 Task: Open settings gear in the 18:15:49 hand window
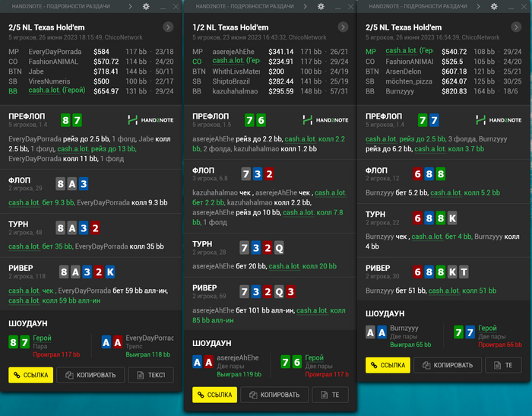(x=146, y=6)
